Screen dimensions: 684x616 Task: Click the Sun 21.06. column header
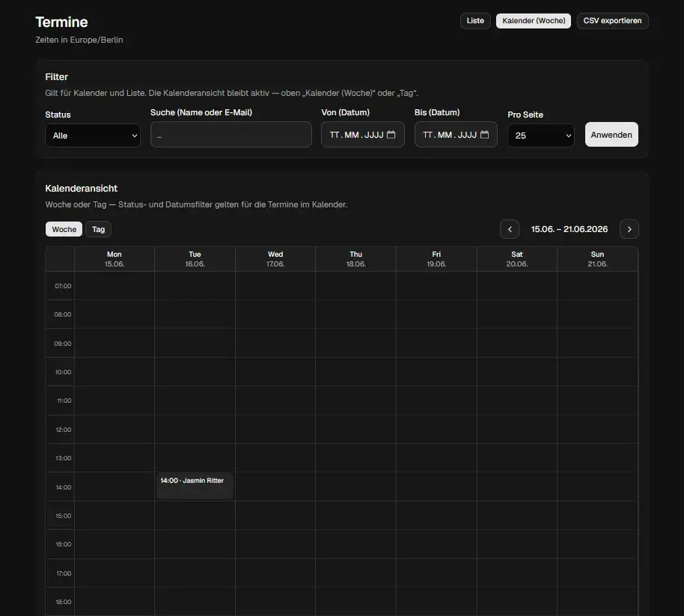[x=597, y=259]
